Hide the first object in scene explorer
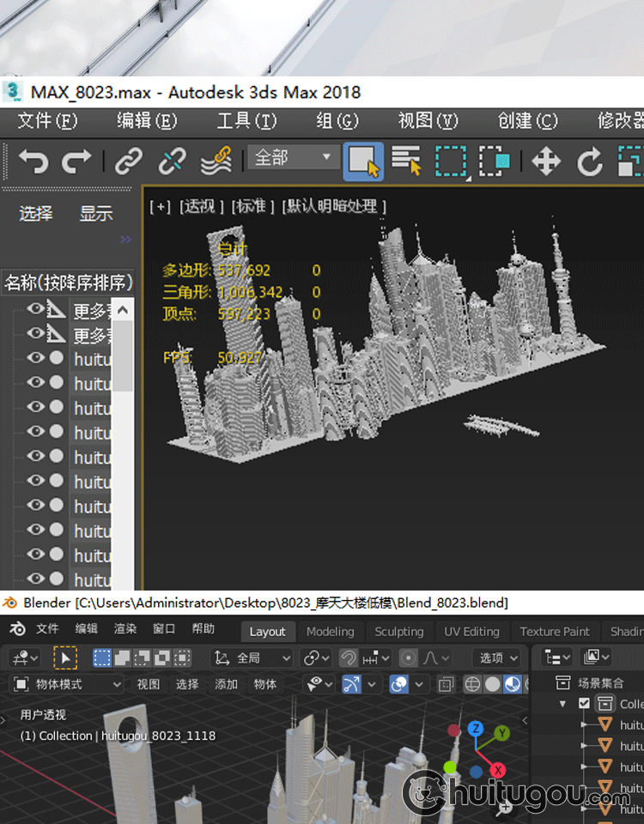The image size is (644, 824). [x=35, y=310]
